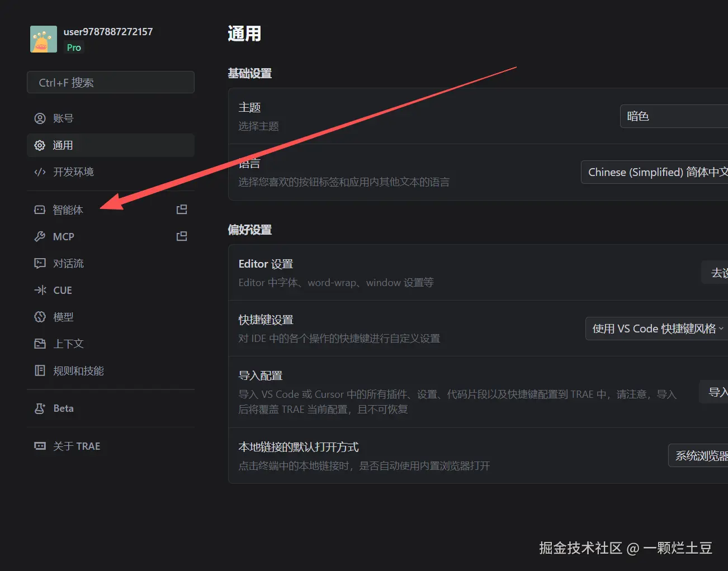Click the 选择主题 description text
The image size is (728, 571).
pyautogui.click(x=258, y=126)
